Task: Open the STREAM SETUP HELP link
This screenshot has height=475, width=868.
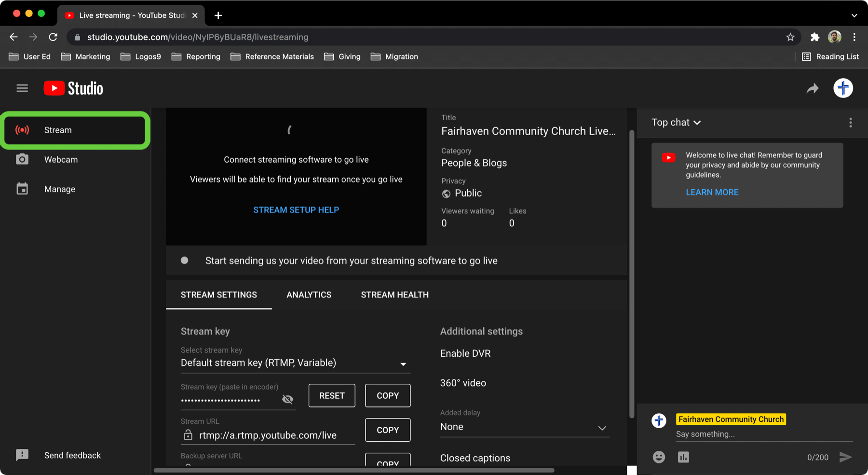Action: tap(296, 210)
